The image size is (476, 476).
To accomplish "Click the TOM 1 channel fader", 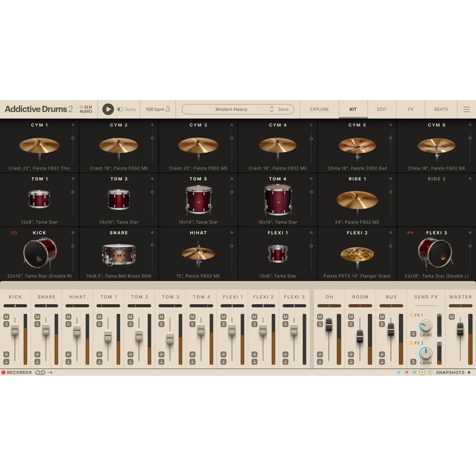I will [x=108, y=336].
